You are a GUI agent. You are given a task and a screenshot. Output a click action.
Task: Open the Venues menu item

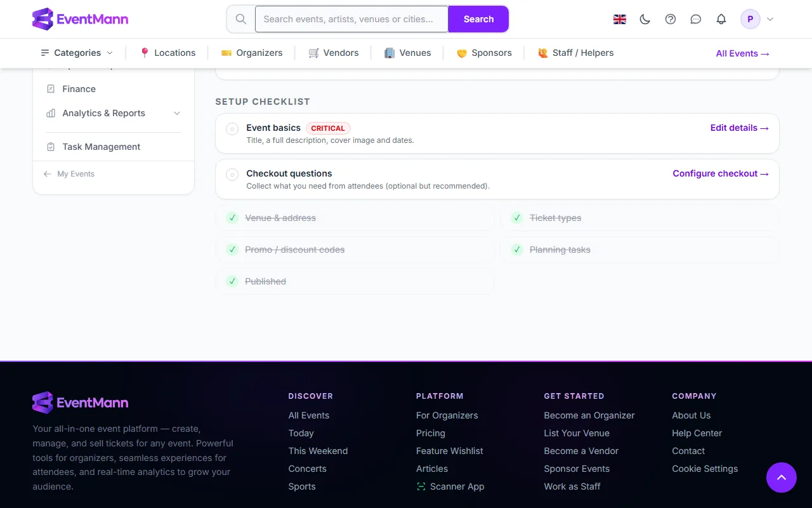[x=408, y=53]
